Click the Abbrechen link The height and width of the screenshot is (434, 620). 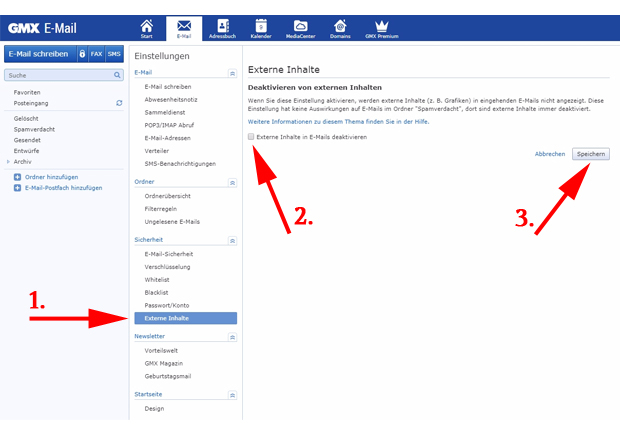(x=550, y=155)
